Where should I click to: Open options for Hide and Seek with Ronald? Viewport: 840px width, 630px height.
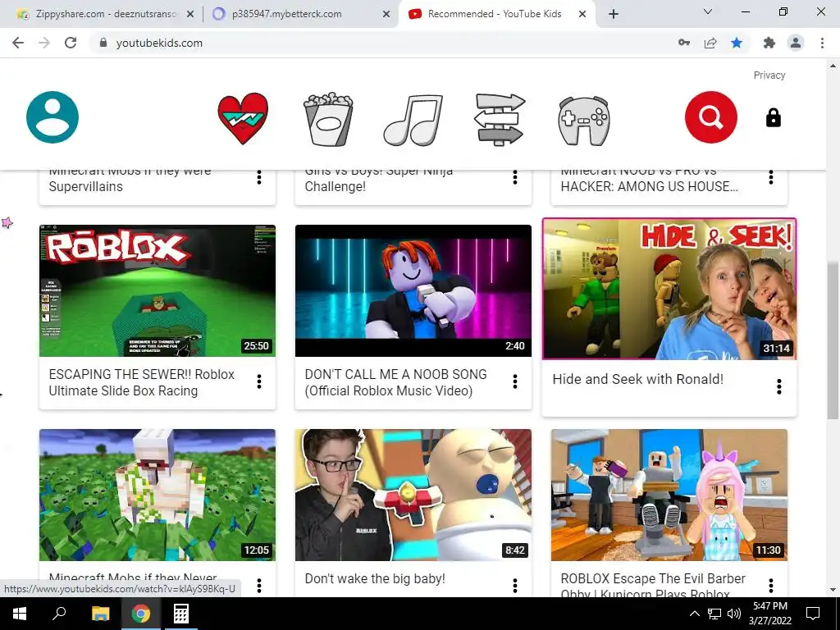click(x=779, y=386)
